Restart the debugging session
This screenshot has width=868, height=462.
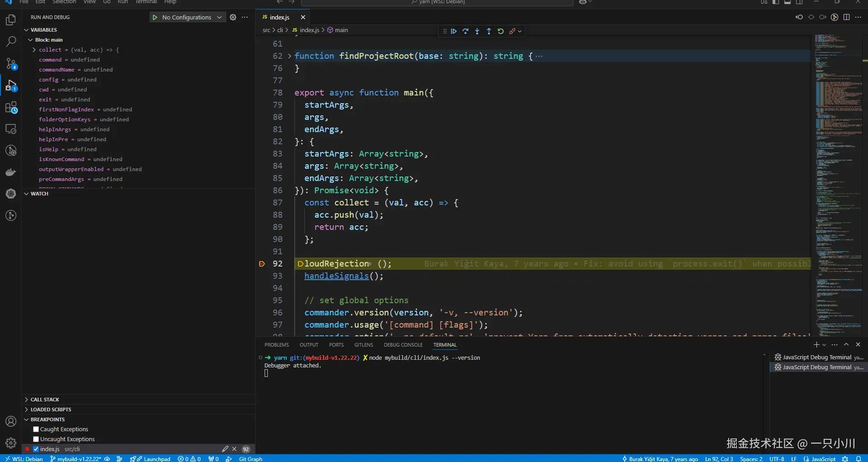click(501, 31)
